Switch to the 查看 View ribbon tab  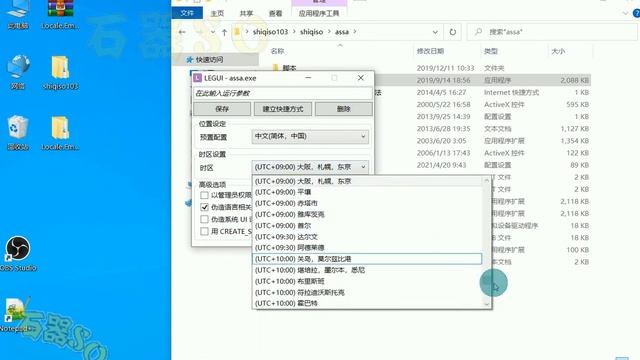(x=276, y=13)
